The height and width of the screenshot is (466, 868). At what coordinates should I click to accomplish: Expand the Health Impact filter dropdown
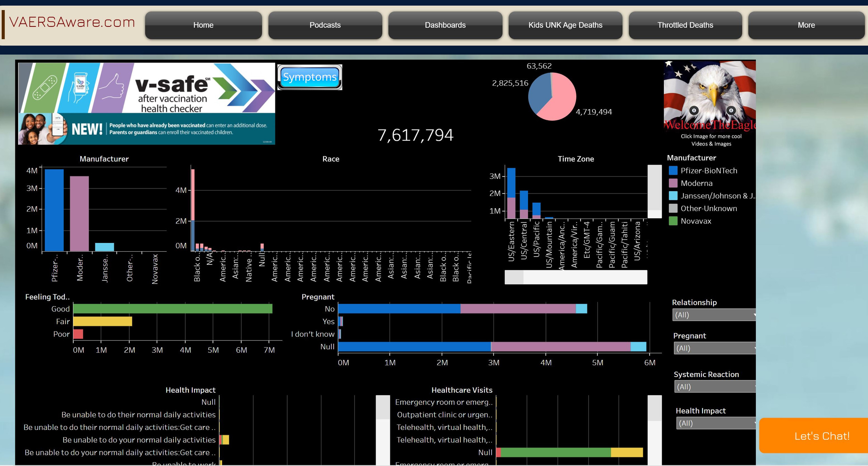(716, 423)
